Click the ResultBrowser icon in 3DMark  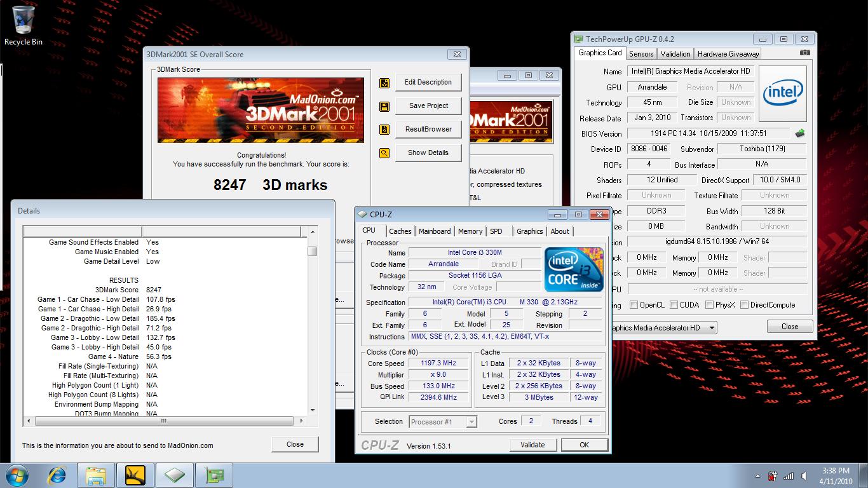pos(384,130)
